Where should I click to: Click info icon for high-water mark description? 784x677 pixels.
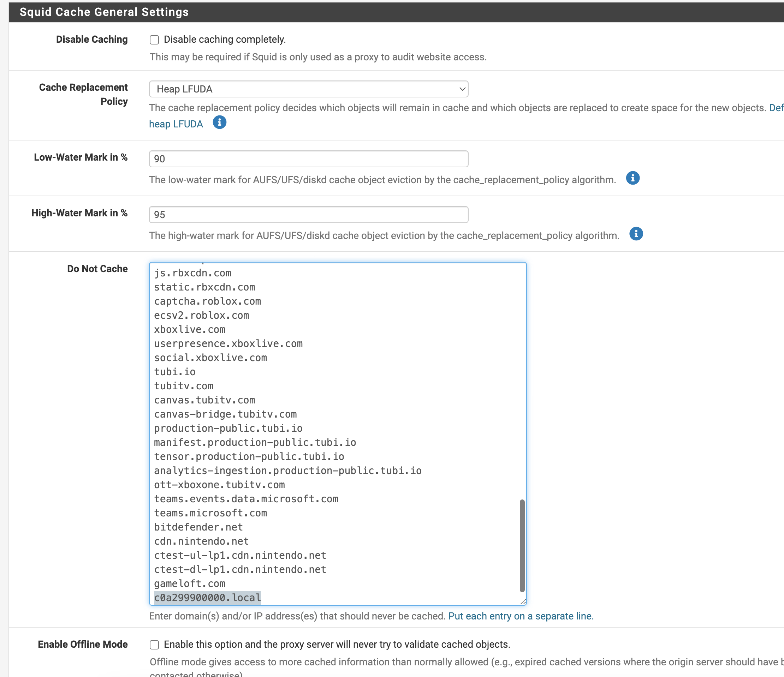click(x=636, y=234)
